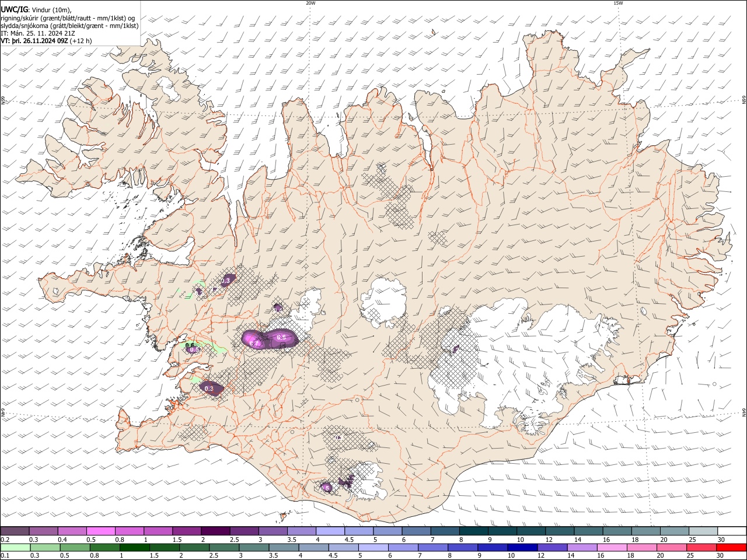Click the '0.1' value on the rain scale
Image resolution: width=747 pixels, height=560 pixels.
point(5,556)
